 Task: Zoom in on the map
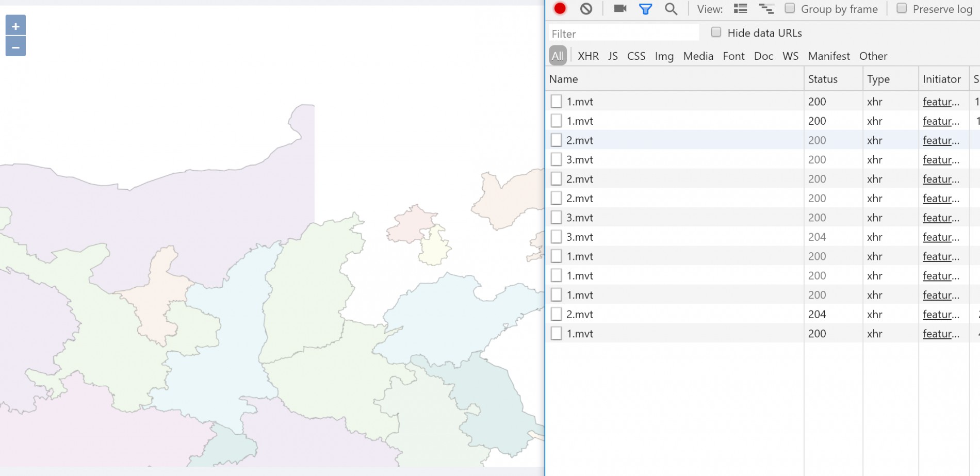point(15,26)
